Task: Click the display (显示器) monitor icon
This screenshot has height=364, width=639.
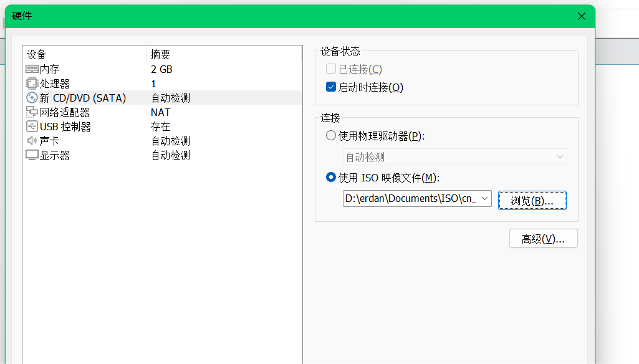Action: point(32,155)
